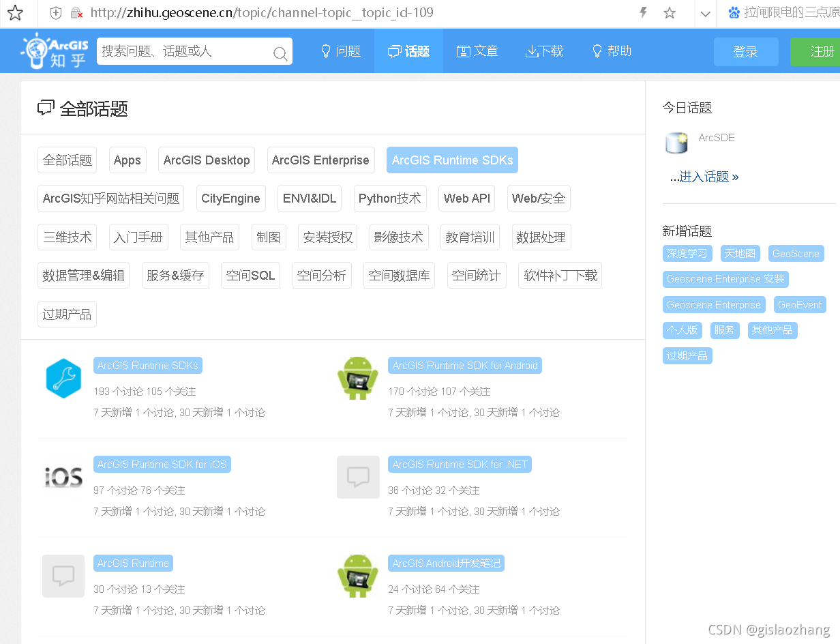Open the ArcGIS Runtime SDK for .NET tag

[x=460, y=465]
